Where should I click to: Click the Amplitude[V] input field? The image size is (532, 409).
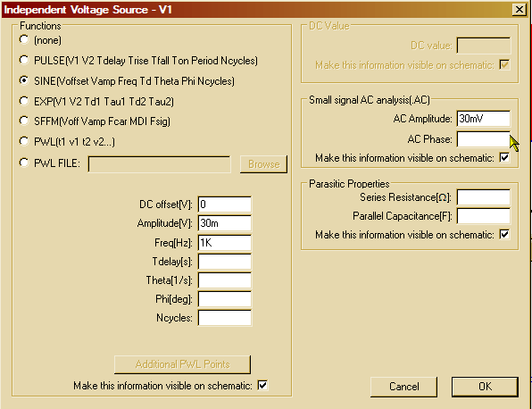[225, 223]
